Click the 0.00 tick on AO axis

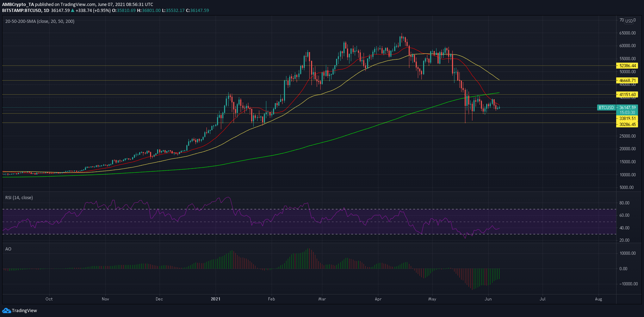tap(623, 269)
